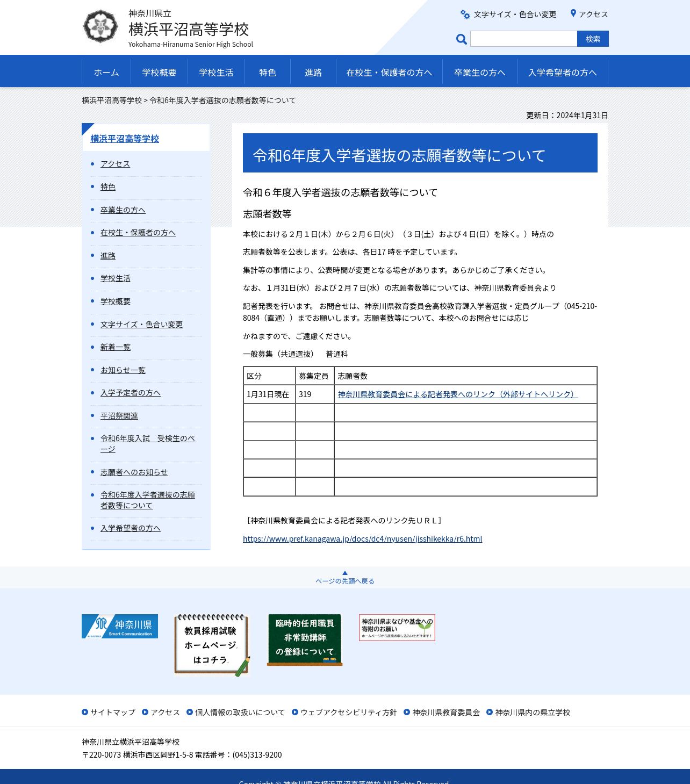Open 神奈川県教育委員会 in the footer
Viewport: 690px width, 784px height.
(446, 713)
